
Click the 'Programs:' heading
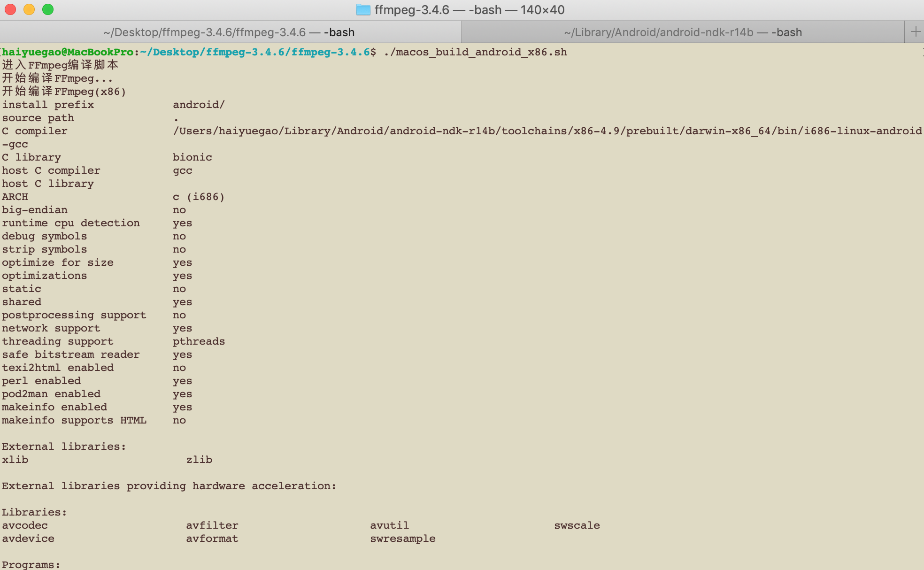[x=31, y=564]
